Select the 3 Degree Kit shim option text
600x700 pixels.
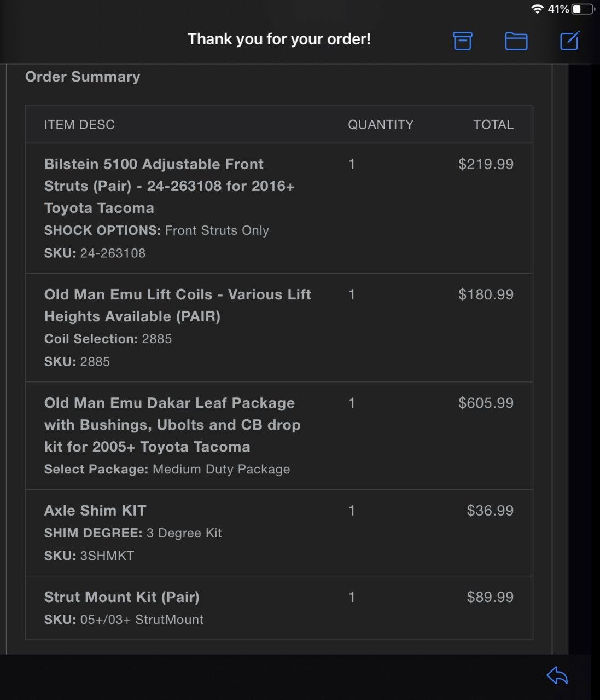click(x=184, y=533)
